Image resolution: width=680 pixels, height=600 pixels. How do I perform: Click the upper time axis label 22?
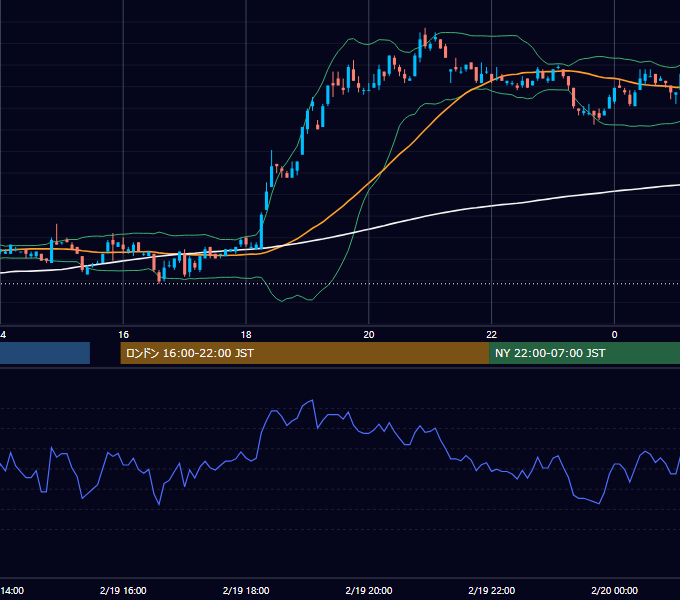(x=491, y=335)
